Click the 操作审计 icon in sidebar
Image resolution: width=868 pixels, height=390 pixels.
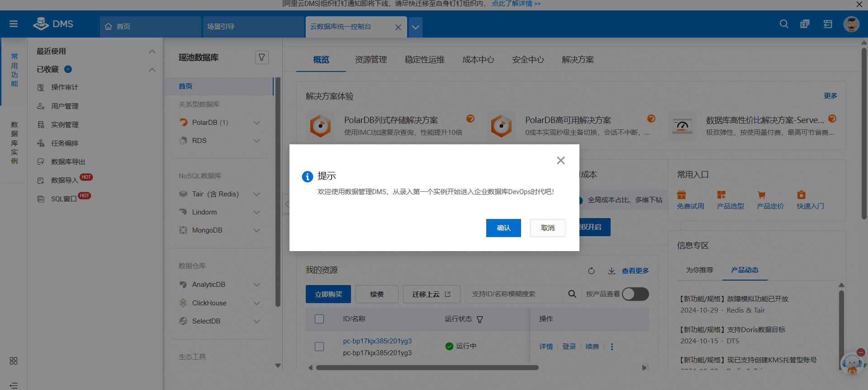click(x=41, y=87)
